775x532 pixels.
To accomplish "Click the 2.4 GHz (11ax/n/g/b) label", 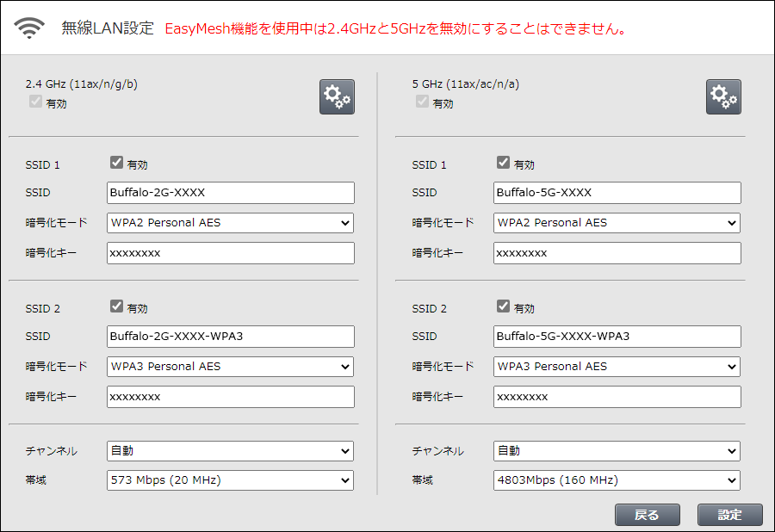I will [x=82, y=84].
